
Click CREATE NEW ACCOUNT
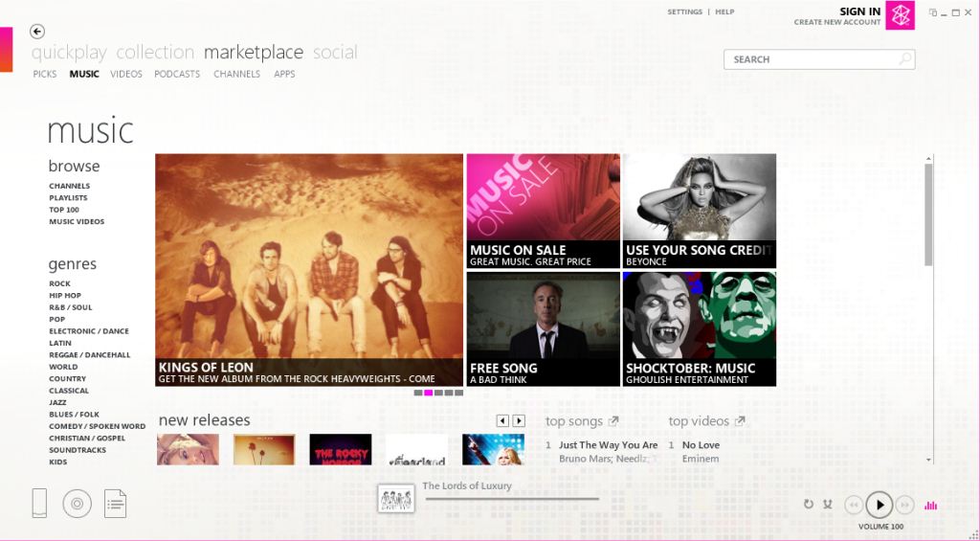point(837,22)
